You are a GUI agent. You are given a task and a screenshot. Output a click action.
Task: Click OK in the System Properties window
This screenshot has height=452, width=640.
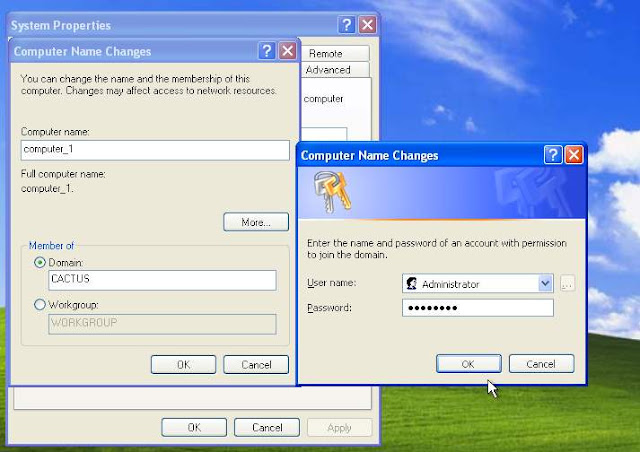(x=194, y=428)
